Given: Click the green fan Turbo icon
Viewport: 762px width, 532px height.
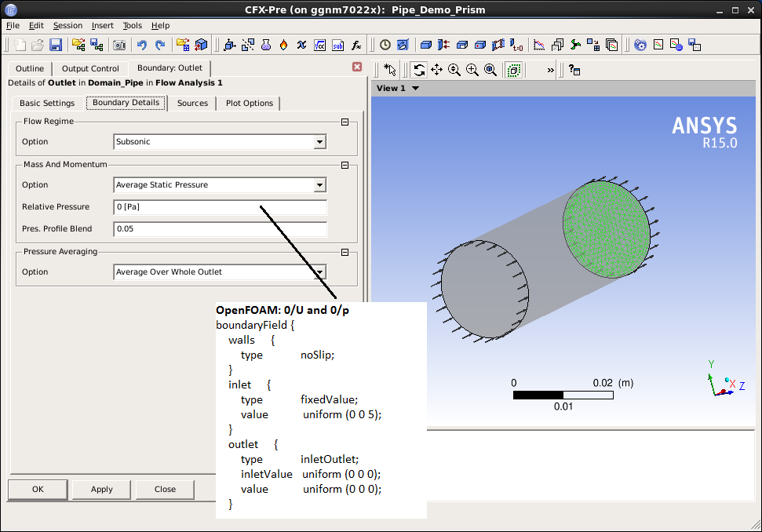Looking at the screenshot, I should 575,46.
